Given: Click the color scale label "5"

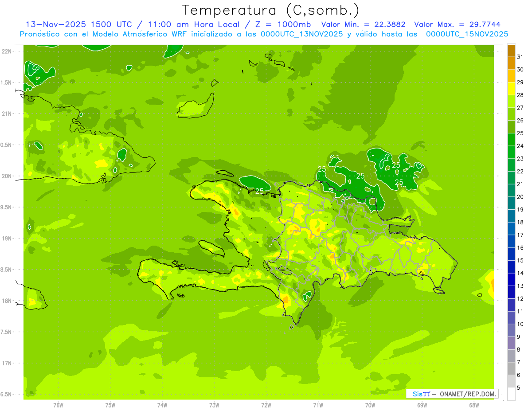Looking at the screenshot, I should pos(518,388).
